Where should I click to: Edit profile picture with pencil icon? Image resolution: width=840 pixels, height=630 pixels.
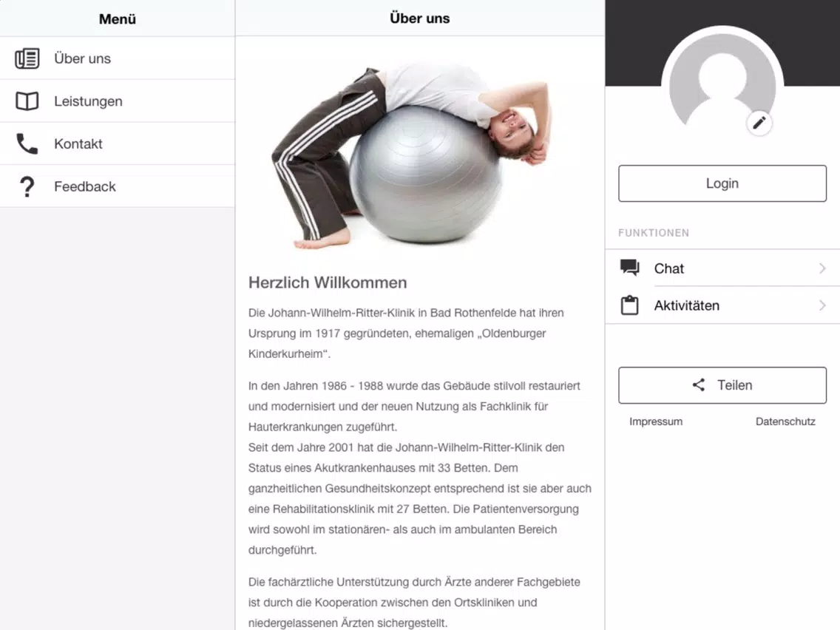pyautogui.click(x=759, y=123)
